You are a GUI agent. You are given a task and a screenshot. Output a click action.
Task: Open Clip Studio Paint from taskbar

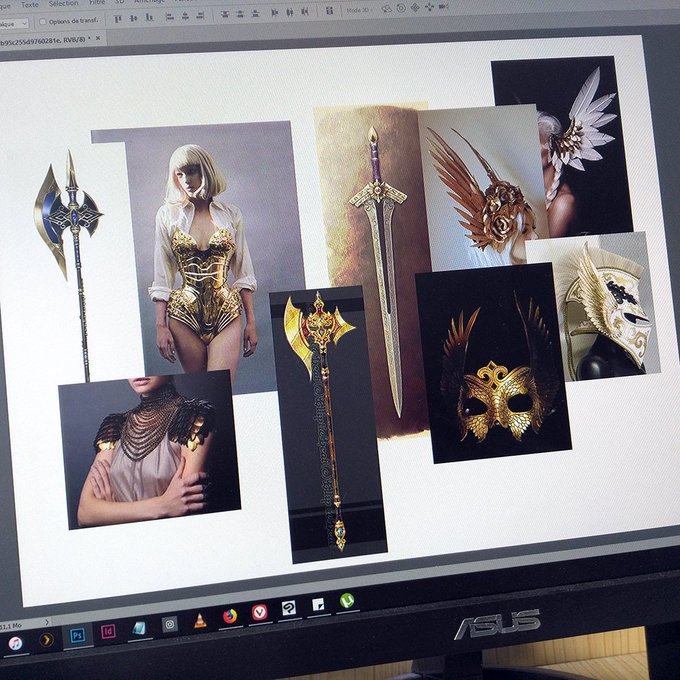pos(289,608)
